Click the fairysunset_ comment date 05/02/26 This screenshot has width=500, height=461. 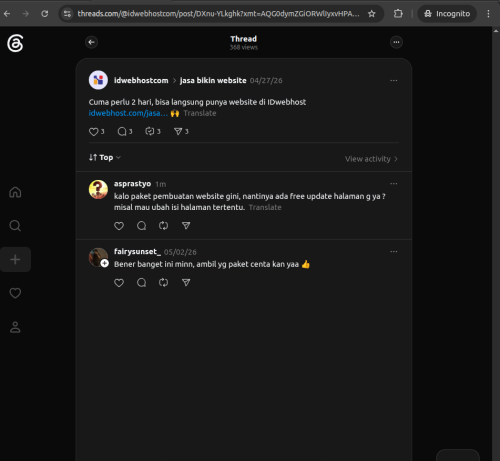pos(180,252)
